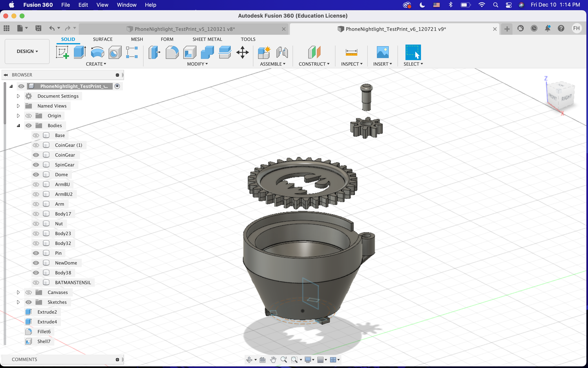The image size is (588, 368).
Task: Click the Job Status clock icon
Action: tap(534, 28)
